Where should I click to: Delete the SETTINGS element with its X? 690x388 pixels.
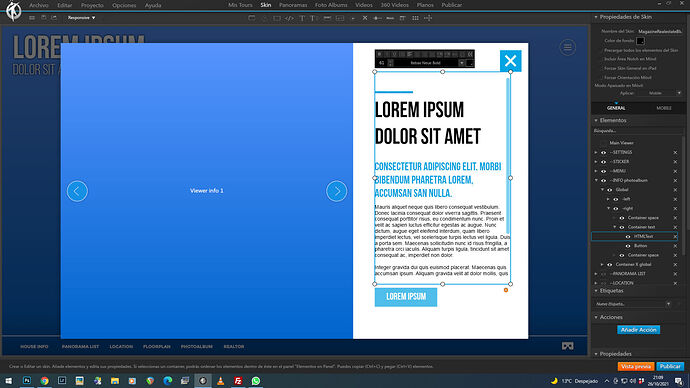point(675,153)
